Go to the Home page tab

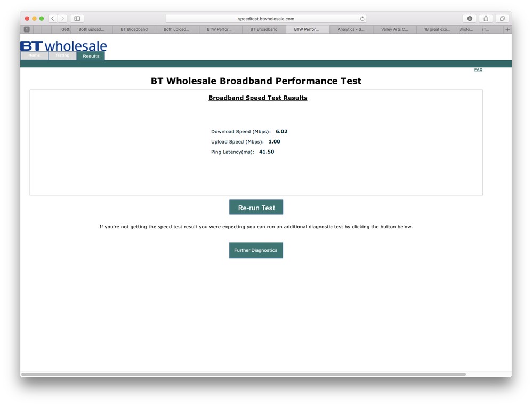click(x=34, y=55)
